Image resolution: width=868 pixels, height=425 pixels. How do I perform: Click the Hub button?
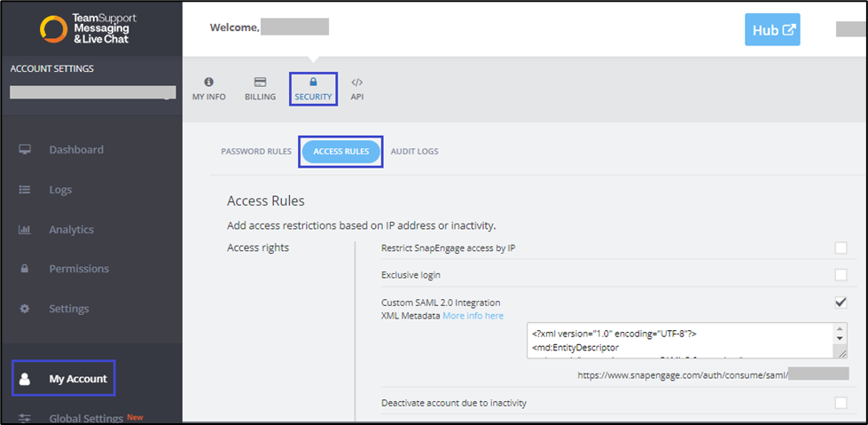coord(772,30)
